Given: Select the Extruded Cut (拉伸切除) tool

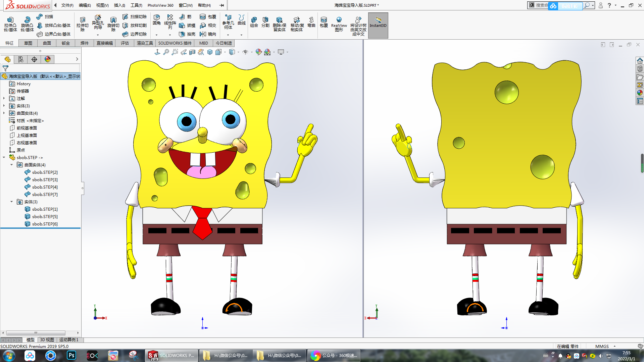Looking at the screenshot, I should pos(83,24).
